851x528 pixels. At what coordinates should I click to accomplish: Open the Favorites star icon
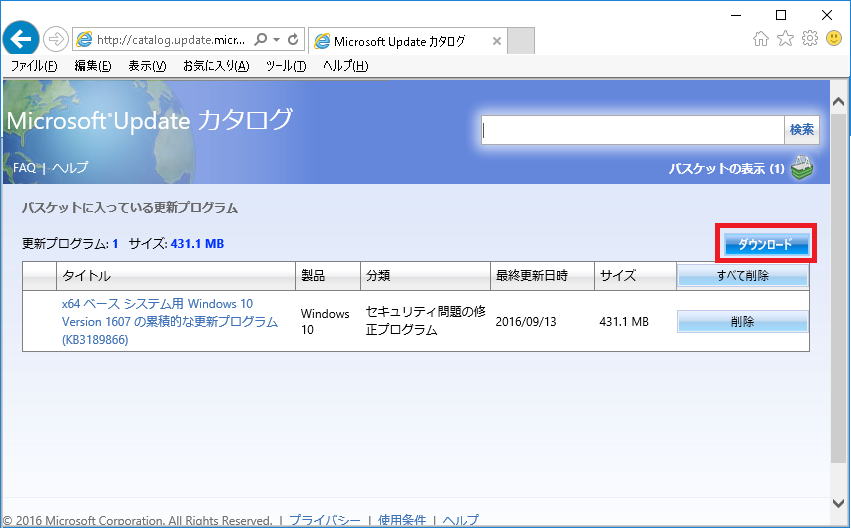786,39
